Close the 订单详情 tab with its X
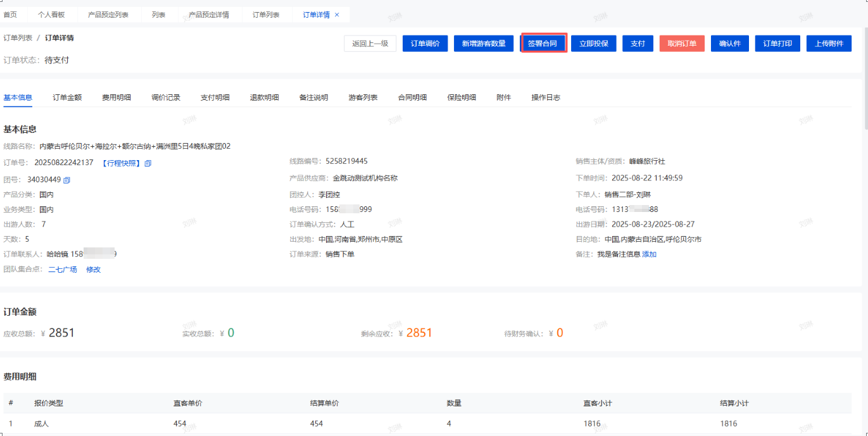Screen dimensions: 868x436 (337, 15)
